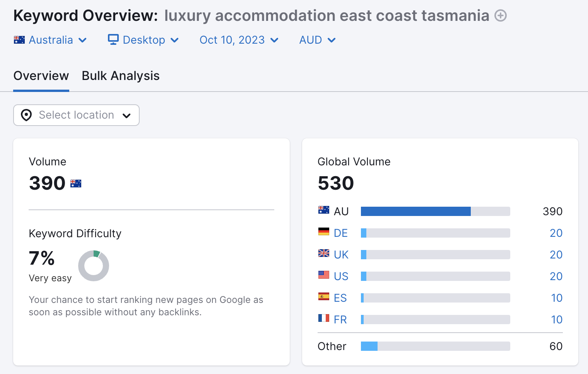The width and height of the screenshot is (588, 374).
Task: Click the FR country link
Action: tap(340, 320)
